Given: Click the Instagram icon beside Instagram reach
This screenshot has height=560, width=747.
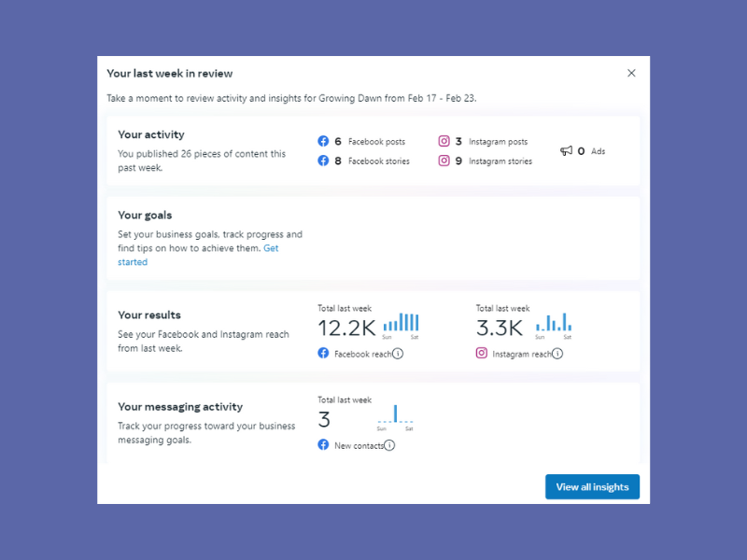Looking at the screenshot, I should point(482,354).
